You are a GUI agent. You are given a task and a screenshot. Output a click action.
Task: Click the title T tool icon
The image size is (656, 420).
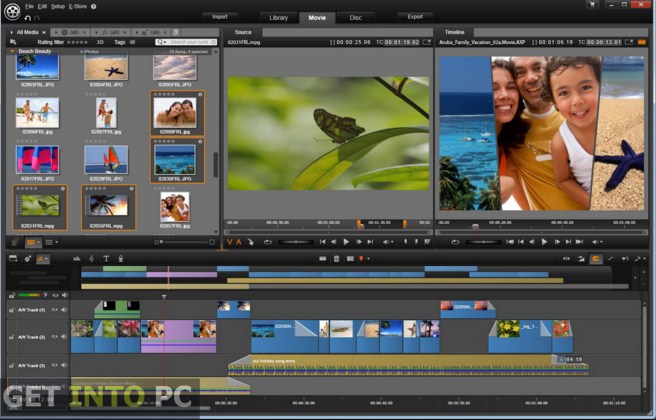click(106, 259)
